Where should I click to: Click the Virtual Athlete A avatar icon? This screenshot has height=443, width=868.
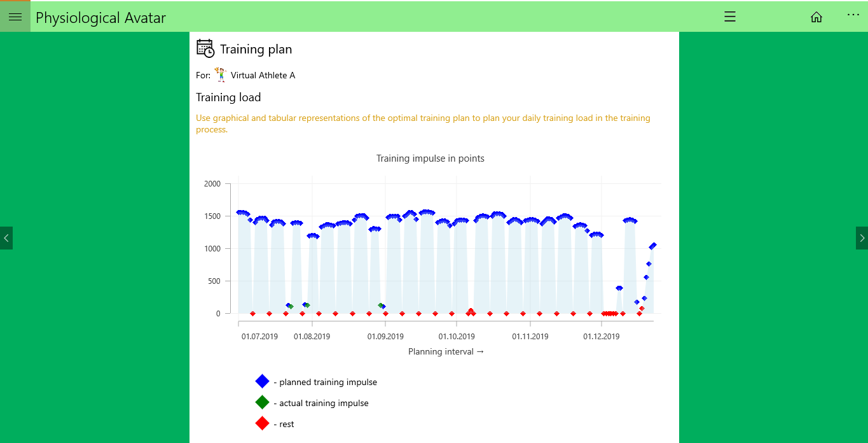(x=220, y=75)
